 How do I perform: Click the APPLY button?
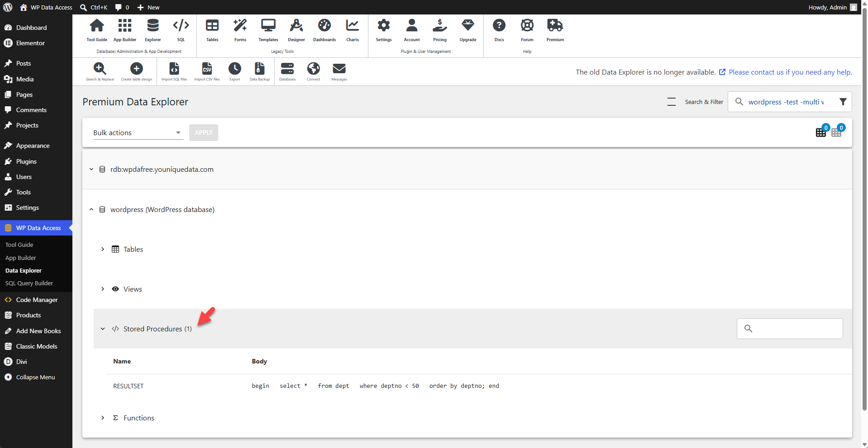coord(204,132)
